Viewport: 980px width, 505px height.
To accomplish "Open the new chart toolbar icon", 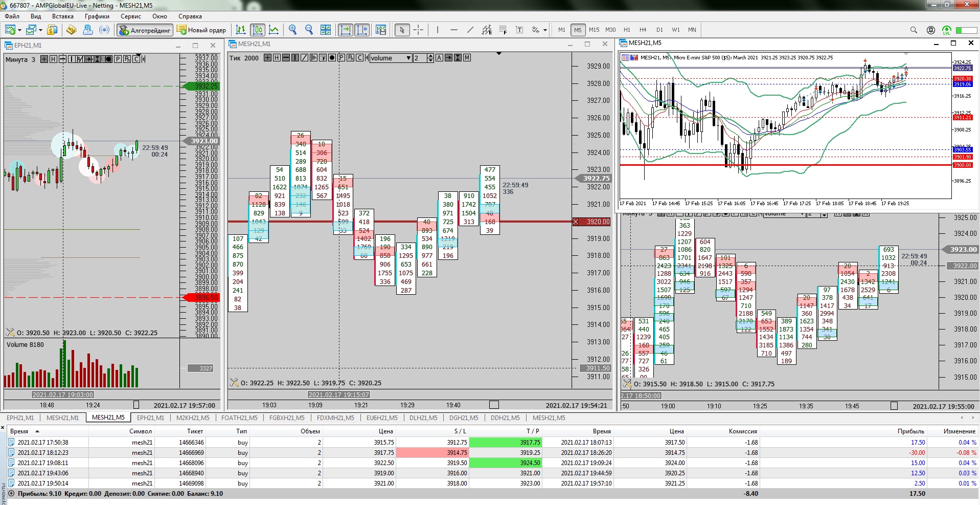I will (x=10, y=30).
